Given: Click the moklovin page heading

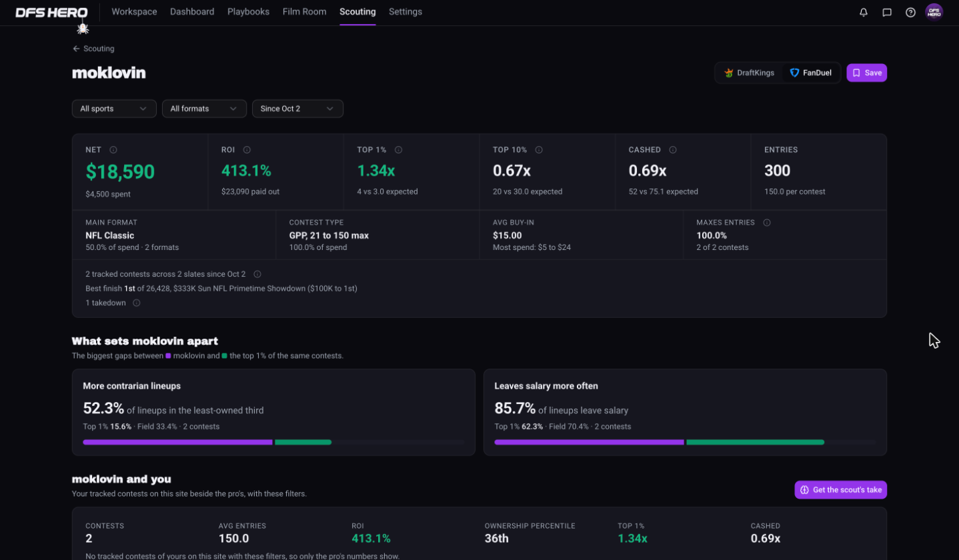Looking at the screenshot, I should point(109,73).
